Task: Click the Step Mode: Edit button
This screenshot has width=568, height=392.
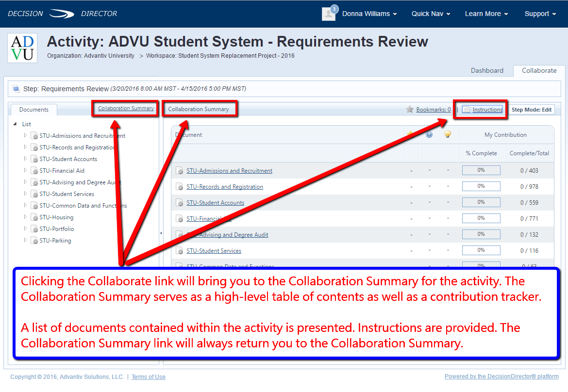Action: (532, 110)
